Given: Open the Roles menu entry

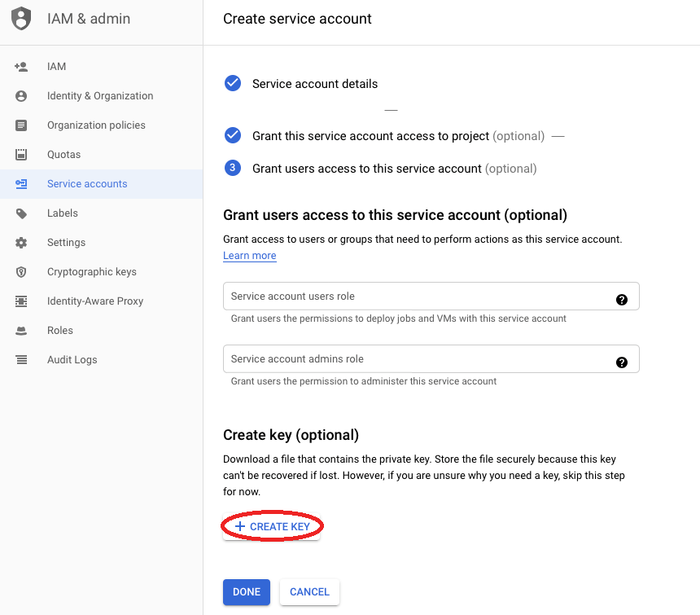Looking at the screenshot, I should 62,330.
